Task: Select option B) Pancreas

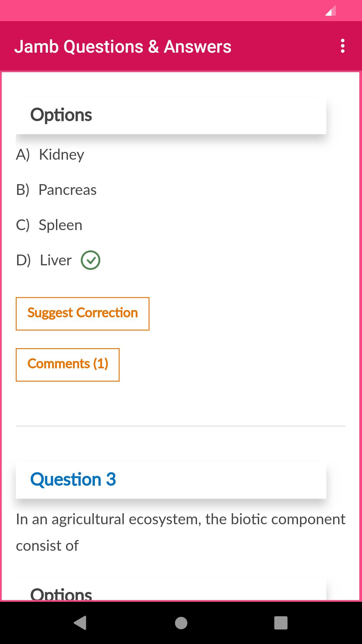Action: [56, 190]
